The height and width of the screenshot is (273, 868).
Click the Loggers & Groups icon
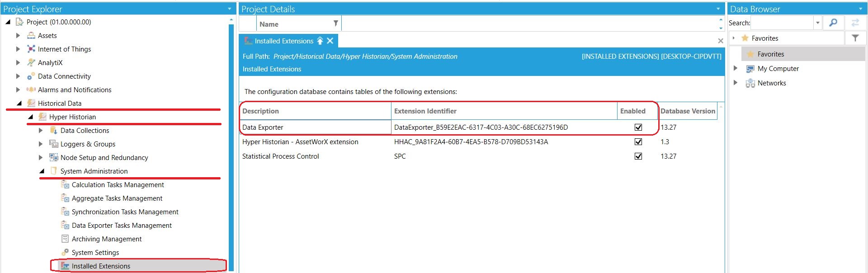(x=53, y=144)
